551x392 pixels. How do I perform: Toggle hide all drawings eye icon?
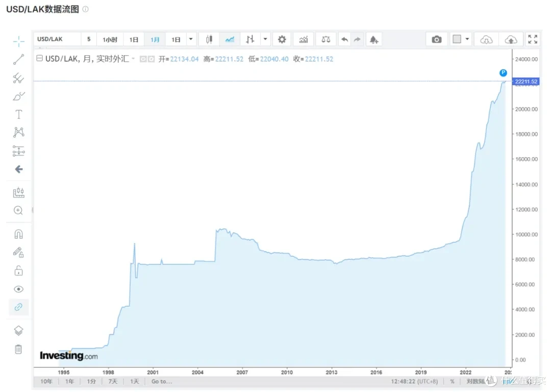18,289
